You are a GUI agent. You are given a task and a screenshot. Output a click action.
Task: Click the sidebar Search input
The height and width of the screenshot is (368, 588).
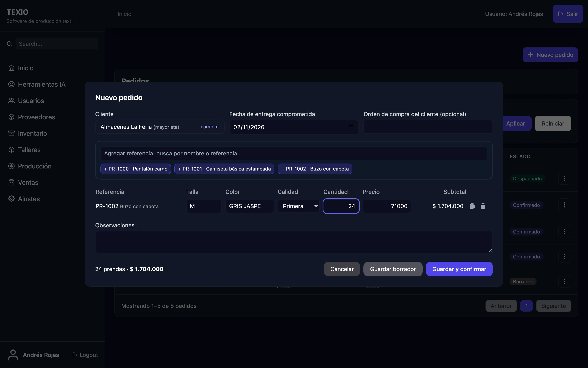pos(57,44)
